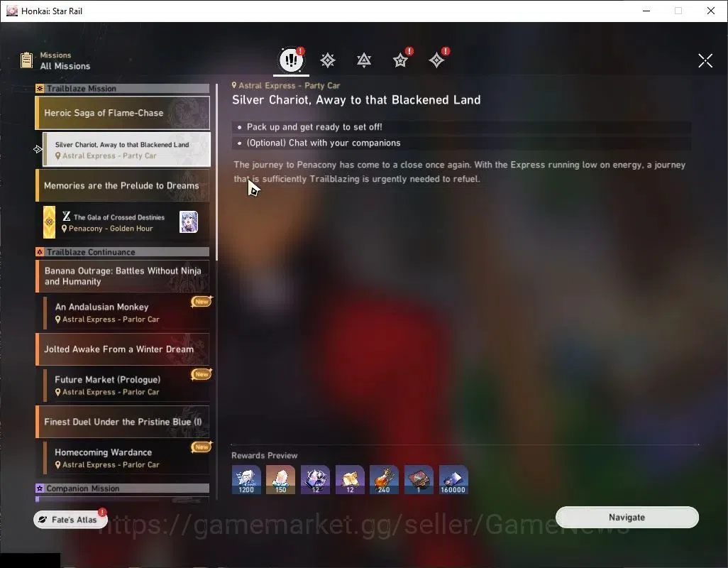Click the tracking marker beside Silver Chariot
The image size is (728, 568).
38,149
